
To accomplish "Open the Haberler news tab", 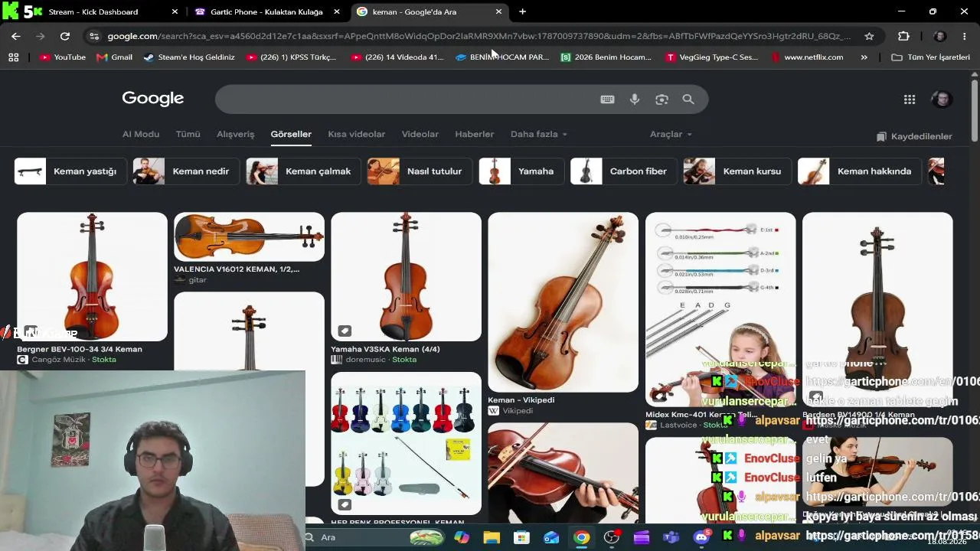I will (x=475, y=134).
